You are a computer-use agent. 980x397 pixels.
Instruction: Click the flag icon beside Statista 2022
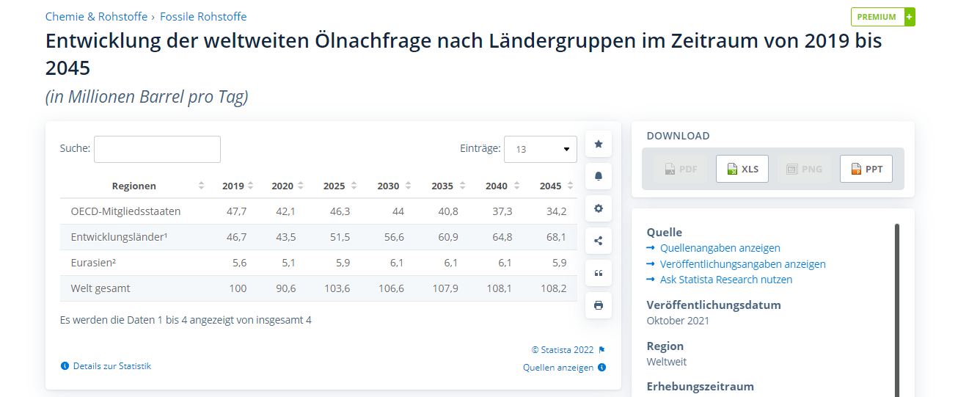click(601, 350)
